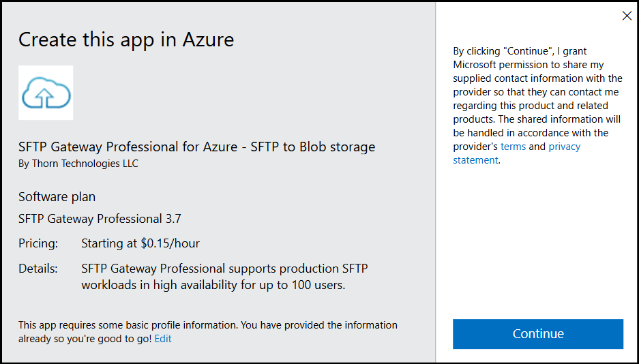
Task: Click the 'This app requires some basic profile' notice
Action: pyautogui.click(x=102, y=325)
